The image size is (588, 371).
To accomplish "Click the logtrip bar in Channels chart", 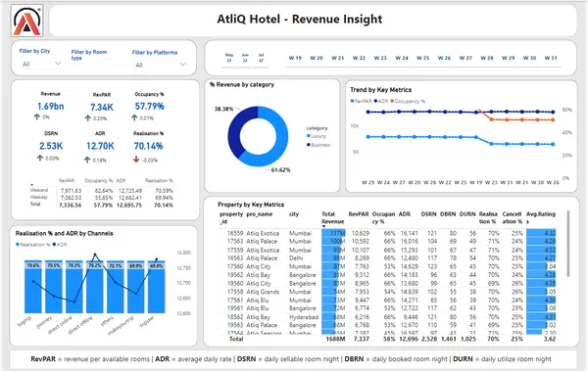I will 33,287.
